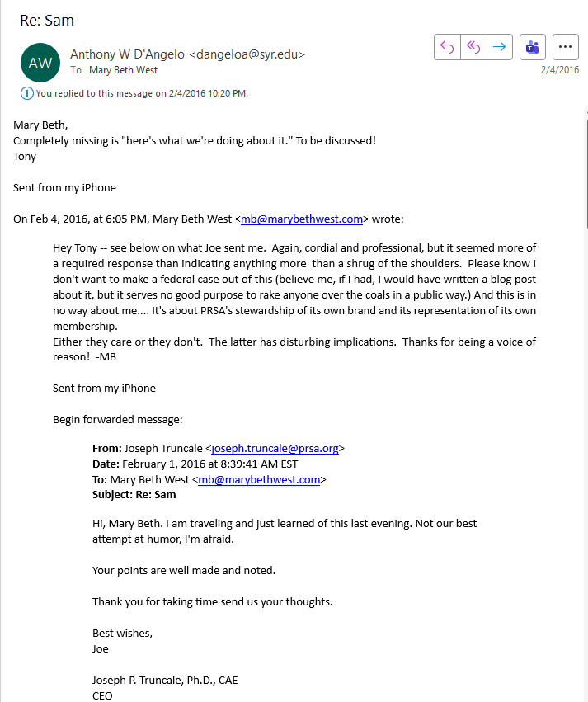Image resolution: width=588 pixels, height=702 pixels.
Task: Click the AW sender avatar
Action: pyautogui.click(x=40, y=63)
